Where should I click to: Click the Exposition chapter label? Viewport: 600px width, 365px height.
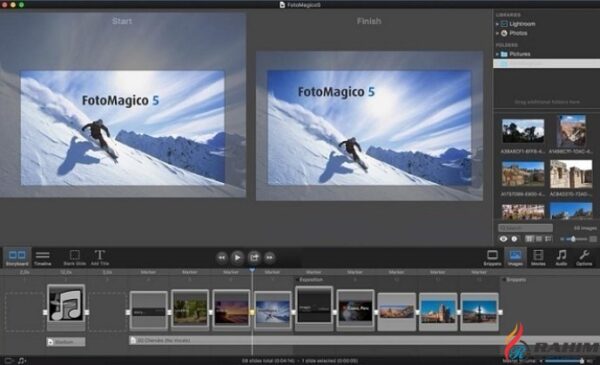(311, 280)
